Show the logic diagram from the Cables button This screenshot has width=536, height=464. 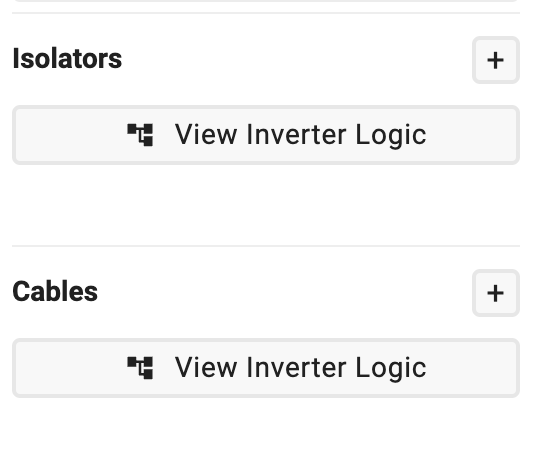point(266,368)
